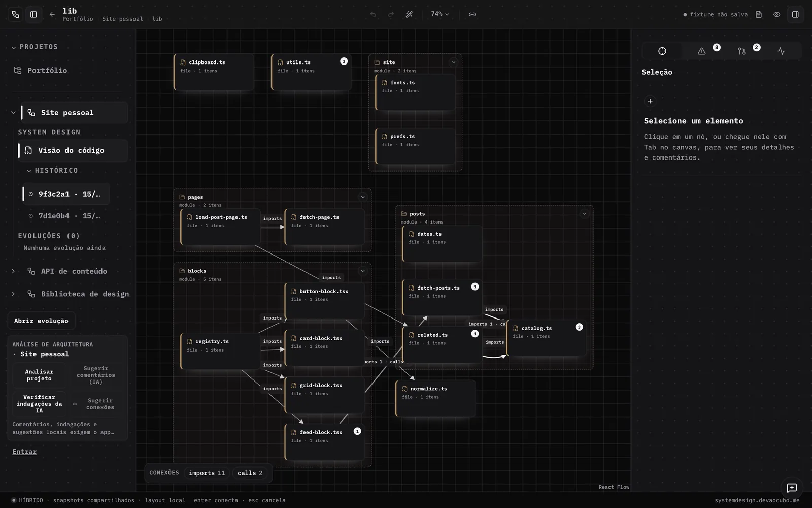Toggle the left sidebar panel icon
Image resolution: width=812 pixels, height=508 pixels.
pos(33,14)
